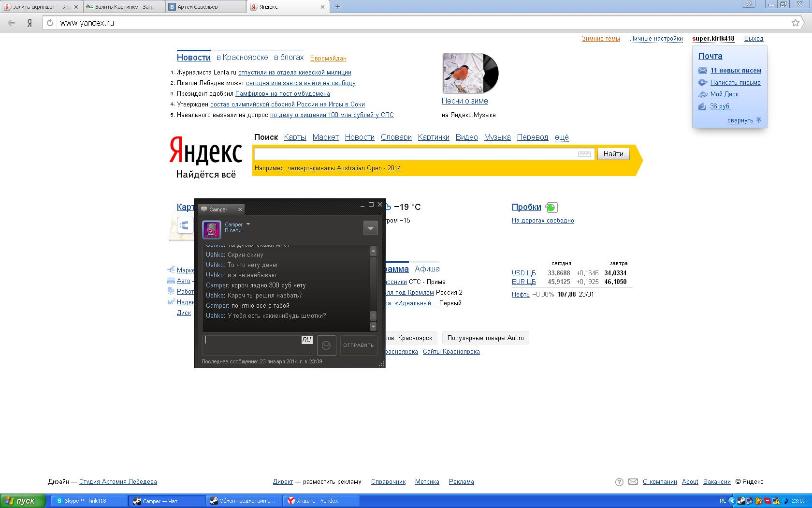Click the Найти search button
The height and width of the screenshot is (508, 812).
613,154
